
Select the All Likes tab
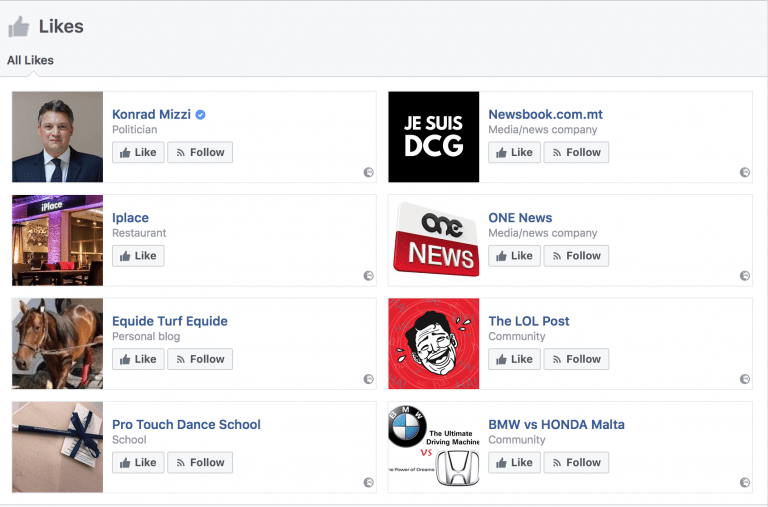(x=30, y=60)
